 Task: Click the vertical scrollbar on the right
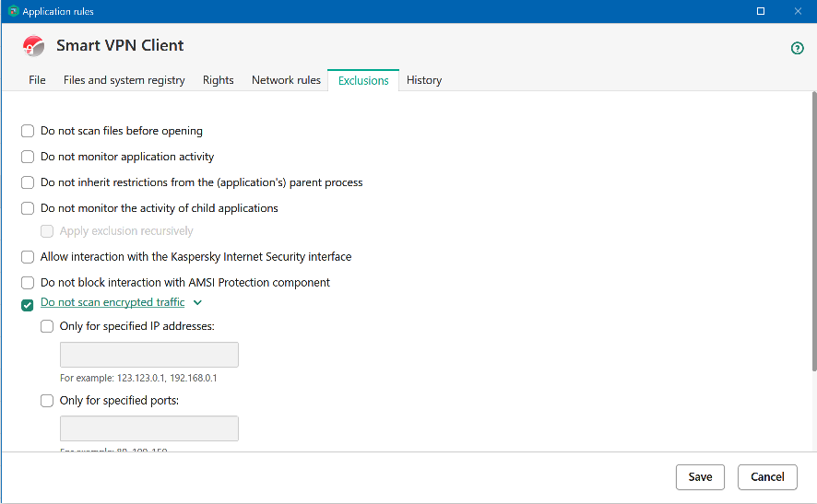[x=813, y=230]
